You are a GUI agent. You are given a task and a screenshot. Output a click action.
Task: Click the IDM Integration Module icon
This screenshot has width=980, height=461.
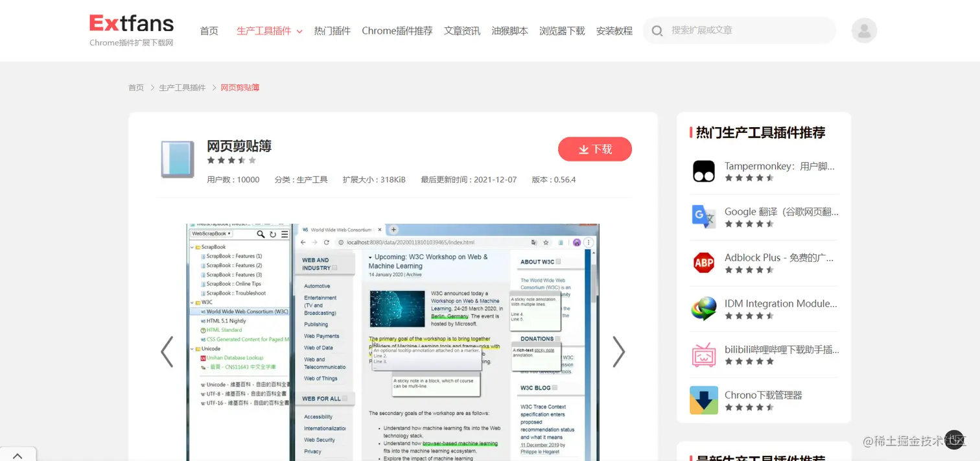tap(704, 309)
